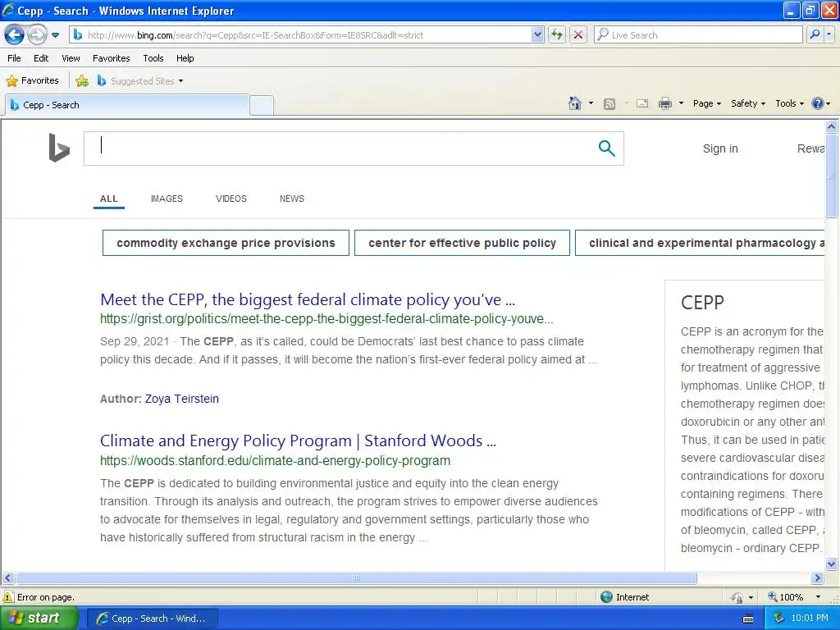Click the Favorites star button
Image resolution: width=840 pixels, height=630 pixels.
coord(32,81)
